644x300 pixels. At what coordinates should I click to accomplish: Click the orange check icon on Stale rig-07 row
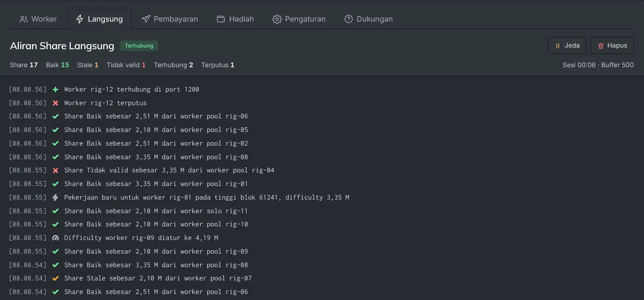click(x=56, y=278)
